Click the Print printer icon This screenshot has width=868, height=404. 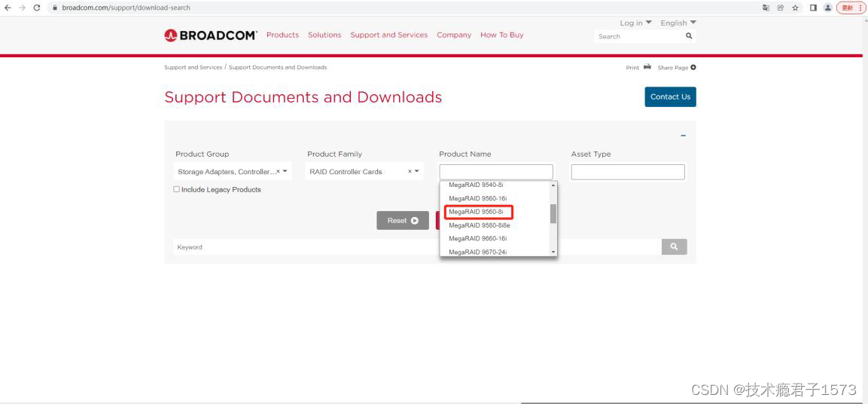point(647,67)
